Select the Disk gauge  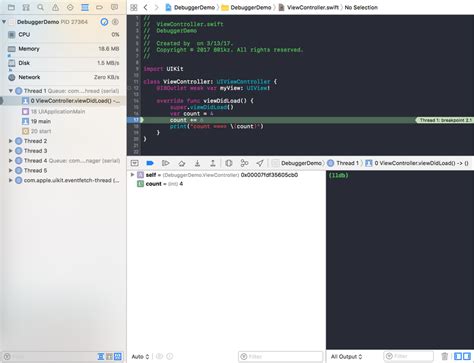coord(63,63)
